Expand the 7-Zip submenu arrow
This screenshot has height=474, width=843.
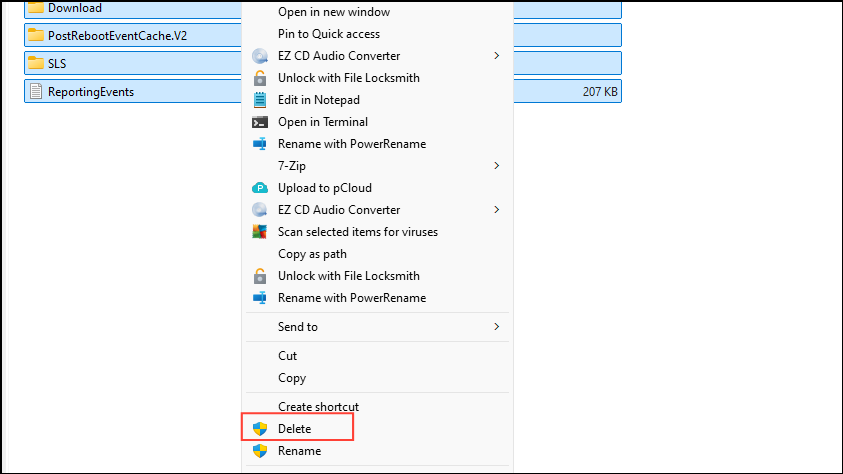[x=496, y=165]
